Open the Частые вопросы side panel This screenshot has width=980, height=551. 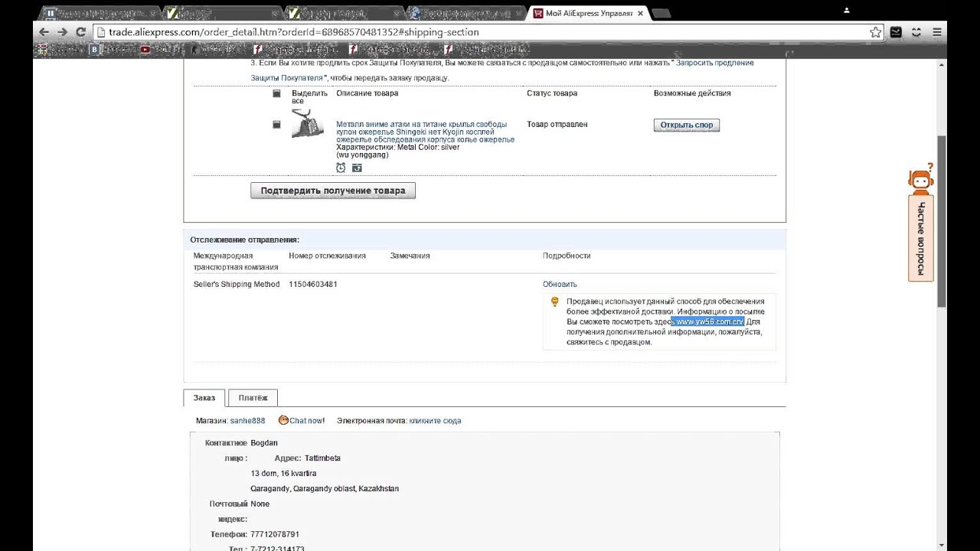point(920,239)
